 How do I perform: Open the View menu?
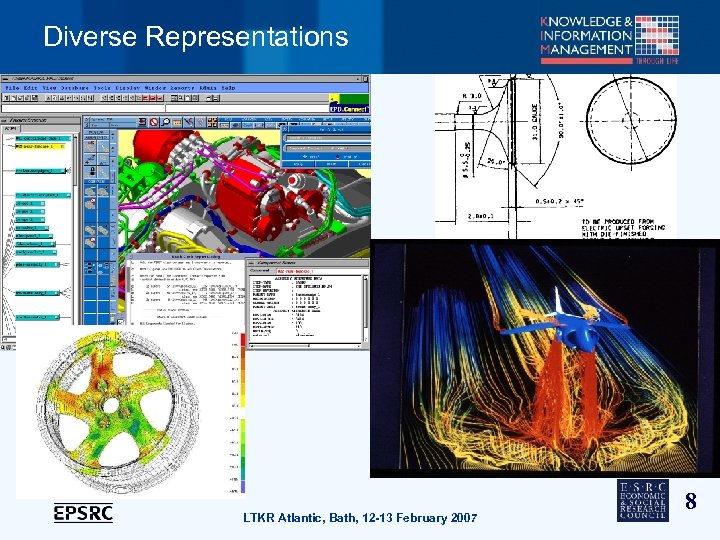tap(50, 87)
